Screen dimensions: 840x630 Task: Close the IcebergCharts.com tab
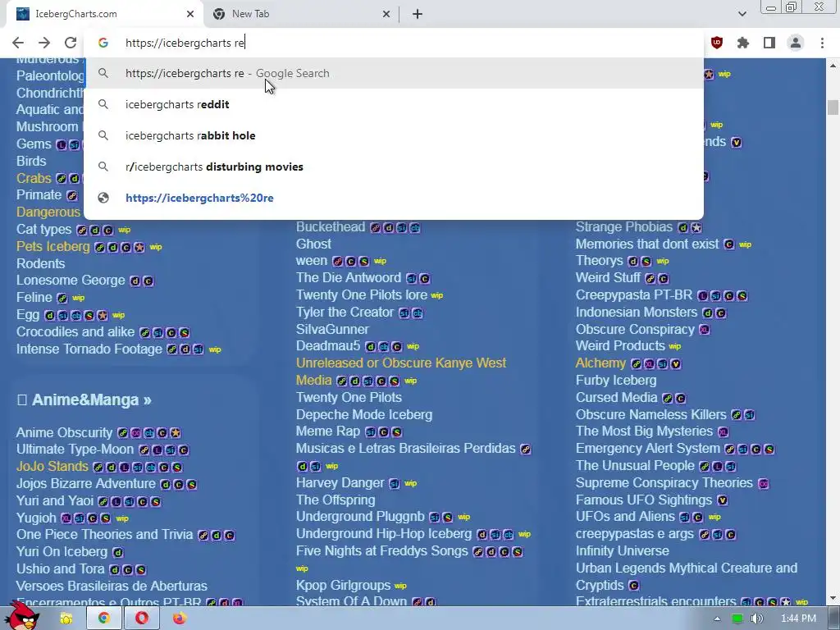pyautogui.click(x=190, y=14)
